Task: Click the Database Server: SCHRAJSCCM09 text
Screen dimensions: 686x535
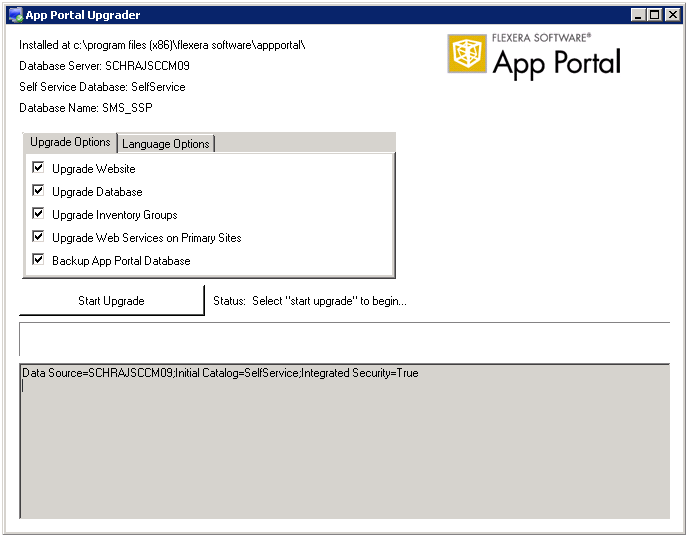Action: coord(105,66)
